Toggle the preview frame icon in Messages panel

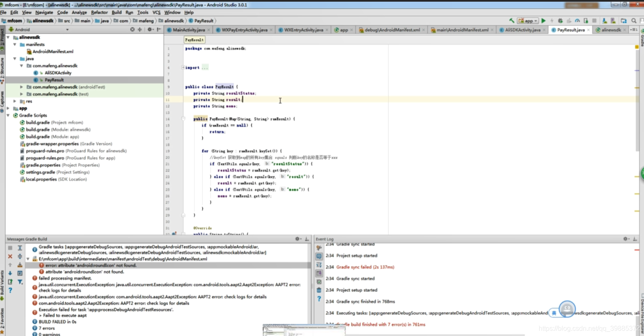20,273
